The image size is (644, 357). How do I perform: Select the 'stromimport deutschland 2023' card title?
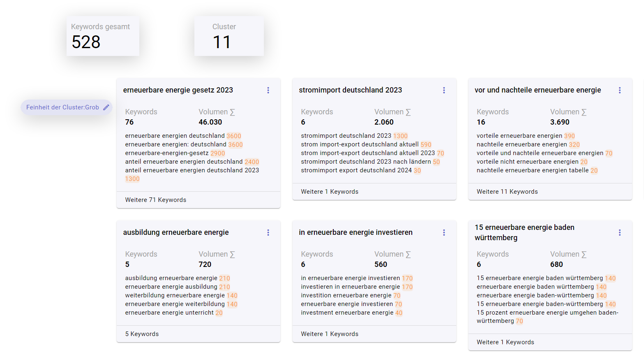(x=350, y=90)
